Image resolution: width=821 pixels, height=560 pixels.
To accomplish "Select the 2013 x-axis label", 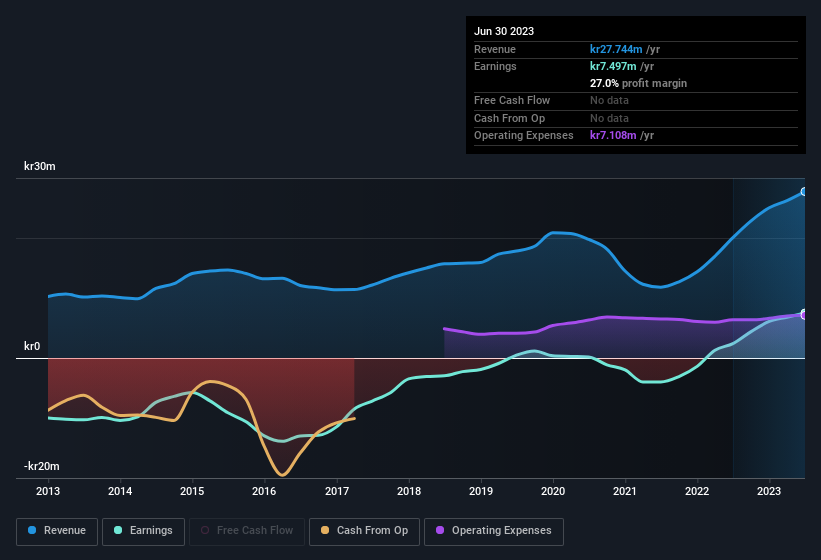I will click(x=48, y=491).
